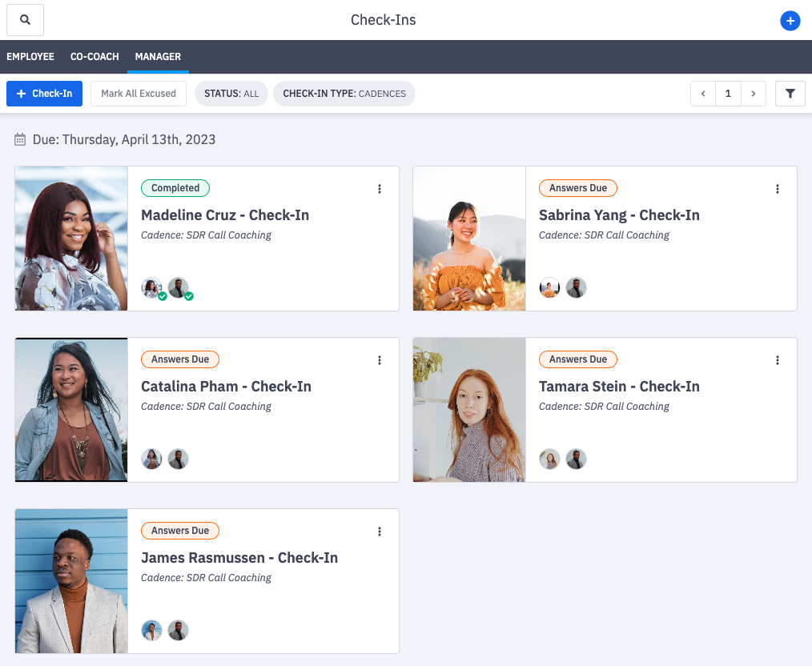Open Sabrina Yang - Check-In title

(x=619, y=215)
